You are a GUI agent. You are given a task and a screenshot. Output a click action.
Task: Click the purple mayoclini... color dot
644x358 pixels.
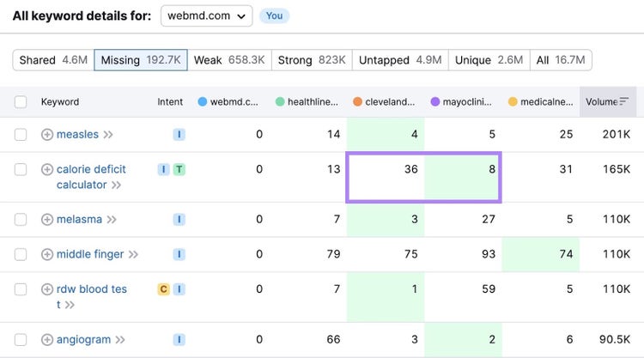point(435,101)
